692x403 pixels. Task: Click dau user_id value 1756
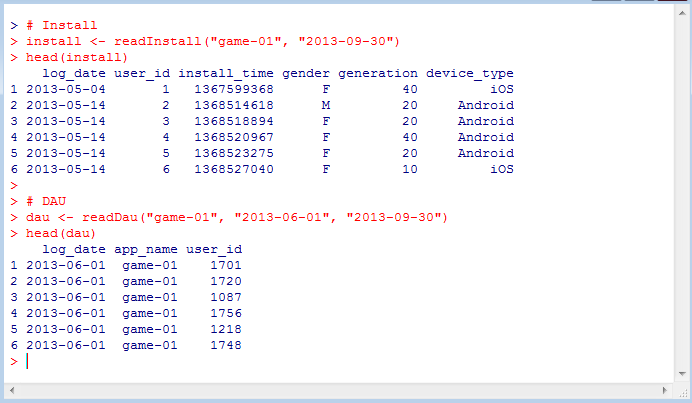pyautogui.click(x=226, y=313)
